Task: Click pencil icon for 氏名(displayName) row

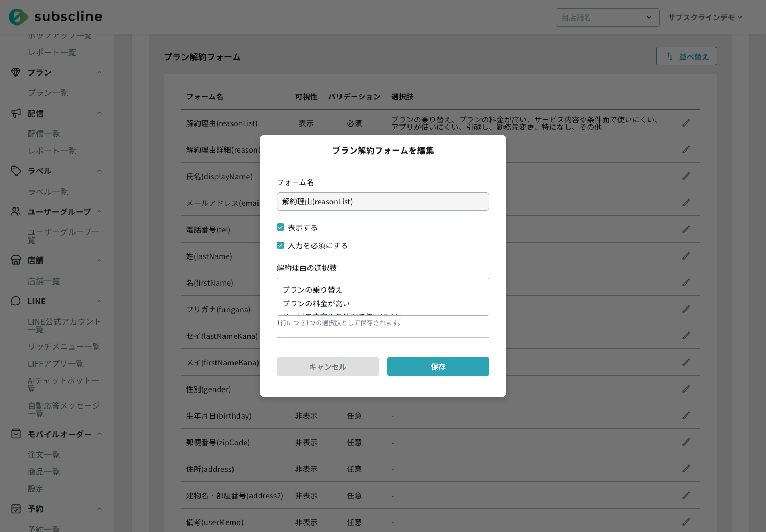Action: click(686, 176)
